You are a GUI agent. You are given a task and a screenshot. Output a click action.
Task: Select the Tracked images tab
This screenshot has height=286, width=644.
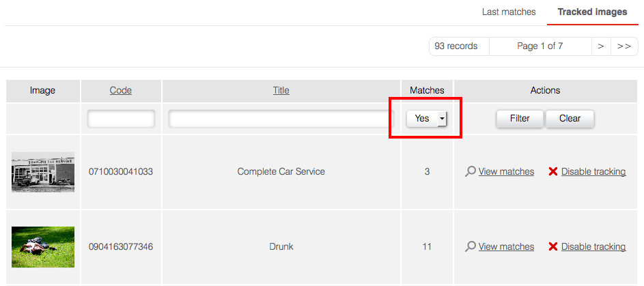(592, 12)
